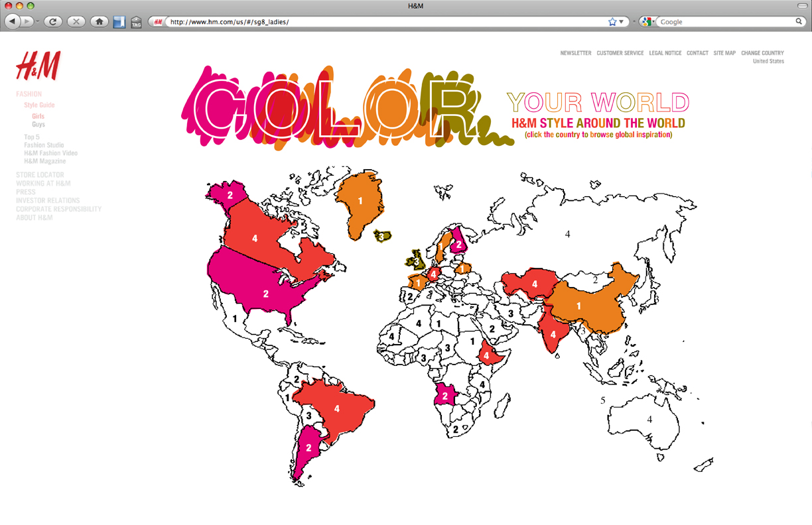812x525 pixels.
Task: Click CHANGE COUNTRY link
Action: (x=762, y=53)
